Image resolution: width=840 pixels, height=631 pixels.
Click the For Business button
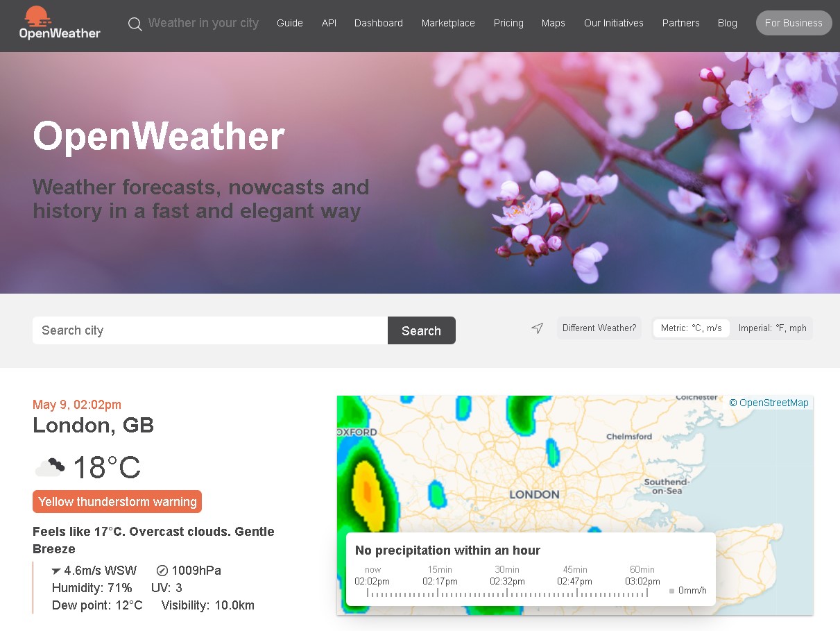point(794,23)
